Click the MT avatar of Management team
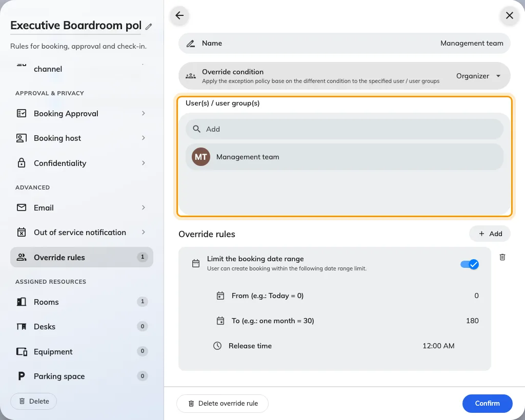 [201, 157]
